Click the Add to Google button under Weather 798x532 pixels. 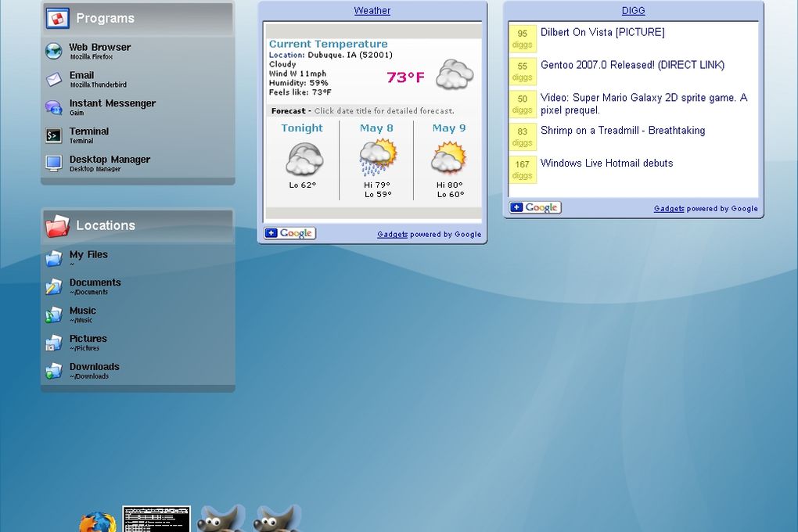[290, 233]
